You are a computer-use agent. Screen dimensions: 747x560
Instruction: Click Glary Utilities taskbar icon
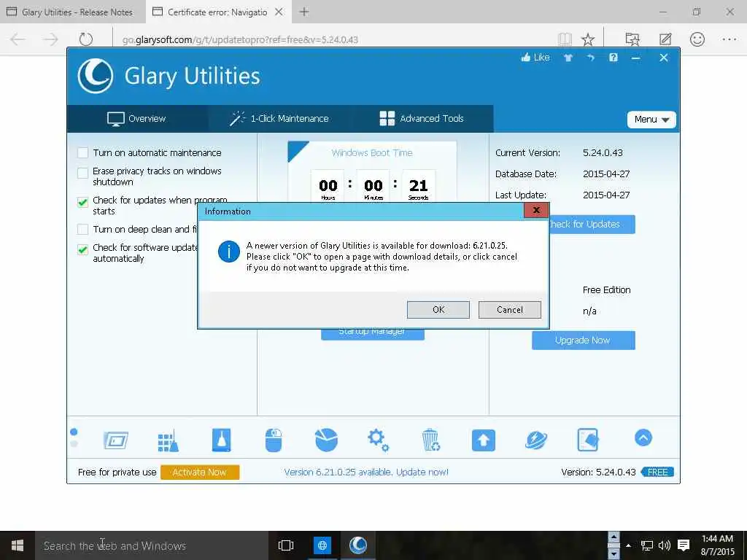[358, 545]
